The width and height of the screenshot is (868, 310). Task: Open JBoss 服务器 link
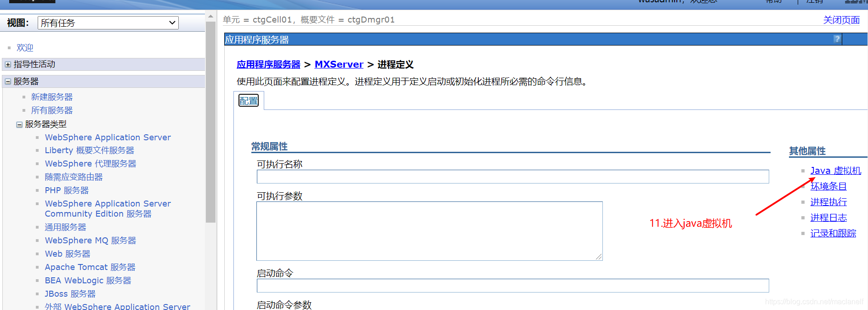coord(70,293)
